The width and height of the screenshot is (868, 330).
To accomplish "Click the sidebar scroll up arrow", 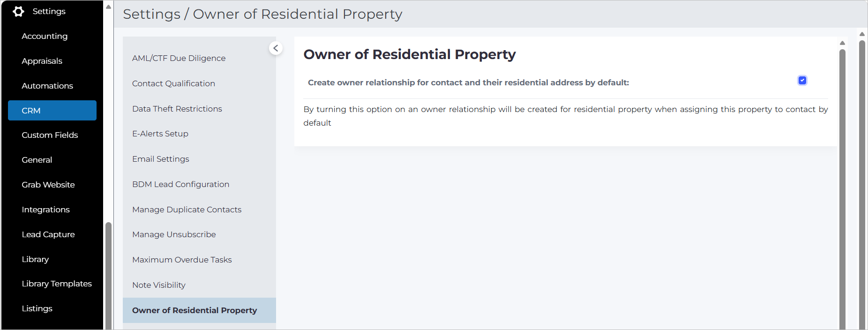I will pyautogui.click(x=108, y=7).
